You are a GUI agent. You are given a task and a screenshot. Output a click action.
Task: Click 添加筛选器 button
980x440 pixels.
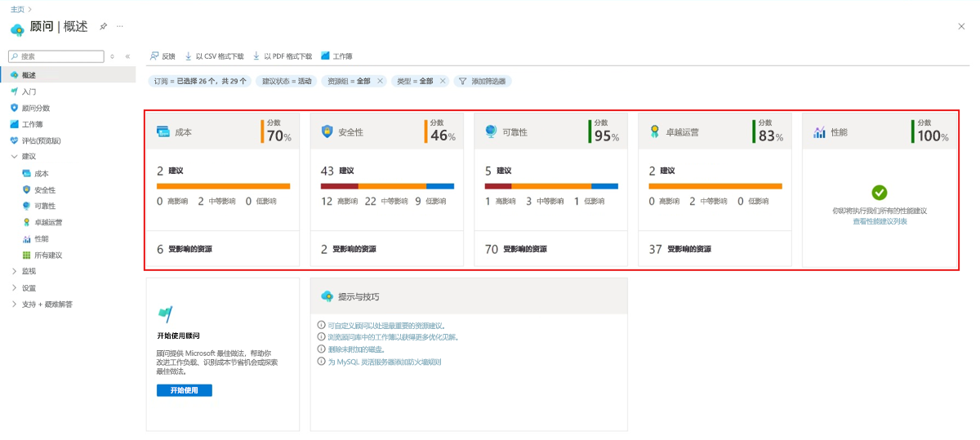pyautogui.click(x=483, y=81)
